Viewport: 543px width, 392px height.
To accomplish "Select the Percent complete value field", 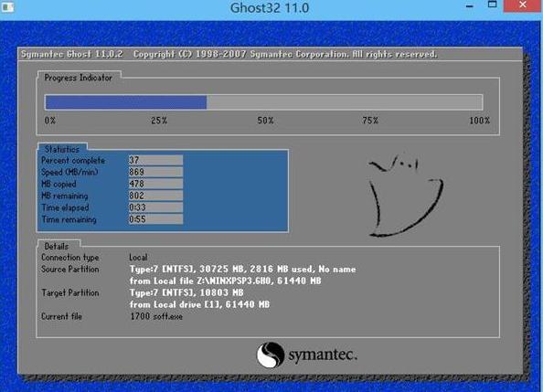I will coord(155,160).
